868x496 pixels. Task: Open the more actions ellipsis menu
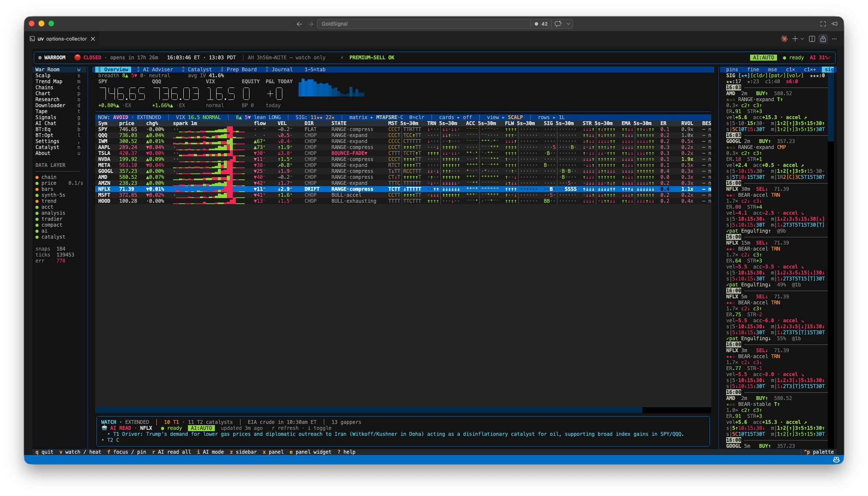click(834, 39)
